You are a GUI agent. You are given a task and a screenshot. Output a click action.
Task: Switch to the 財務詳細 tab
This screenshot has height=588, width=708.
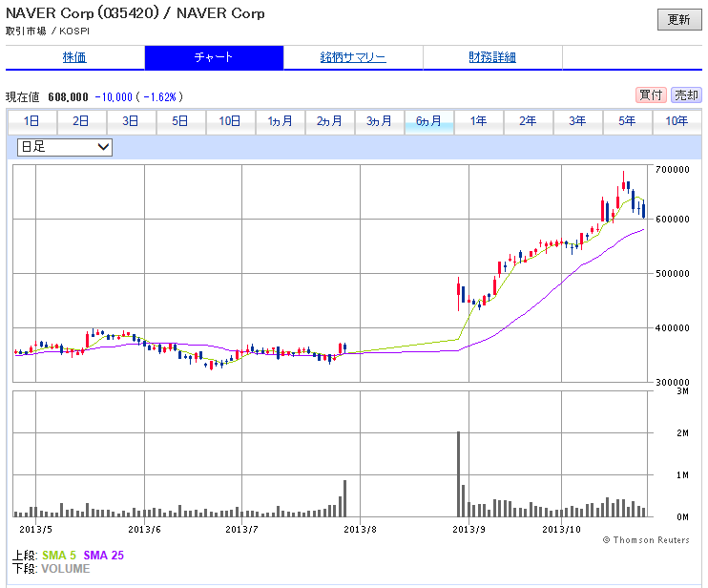click(x=492, y=57)
